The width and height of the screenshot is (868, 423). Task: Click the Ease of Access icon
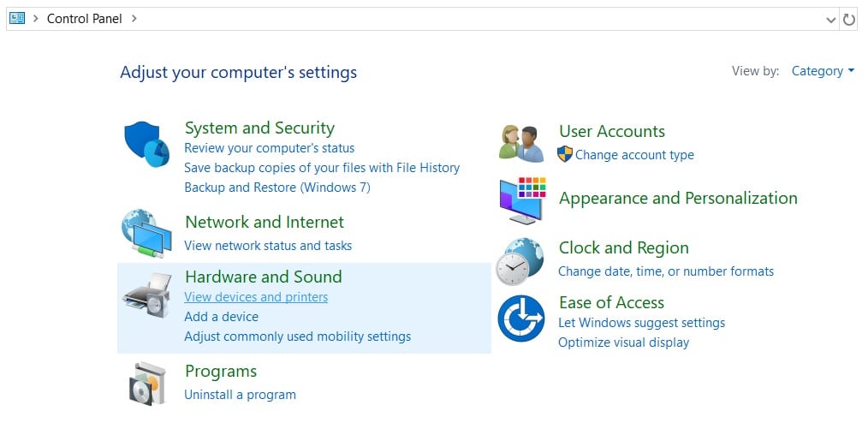point(521,318)
